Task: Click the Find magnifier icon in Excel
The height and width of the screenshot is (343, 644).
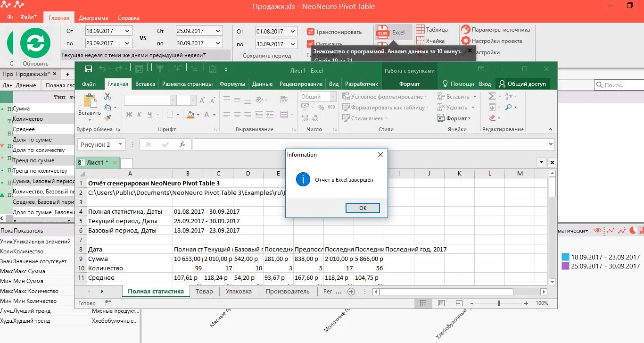Action: (x=508, y=107)
